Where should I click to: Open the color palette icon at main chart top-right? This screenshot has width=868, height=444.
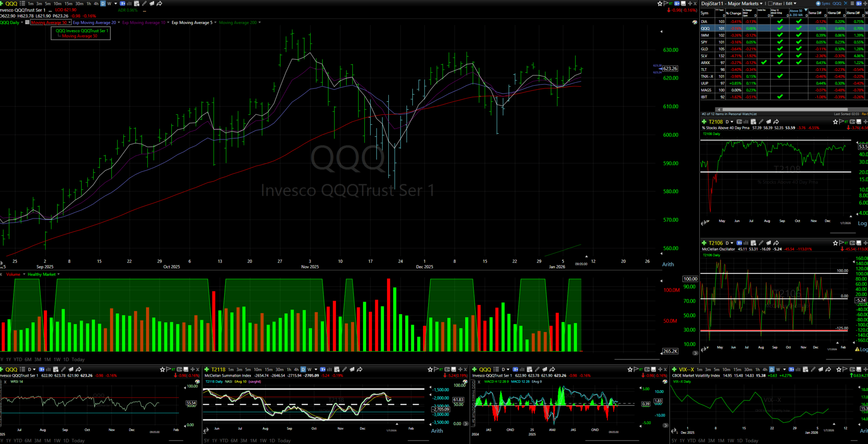[x=695, y=22]
